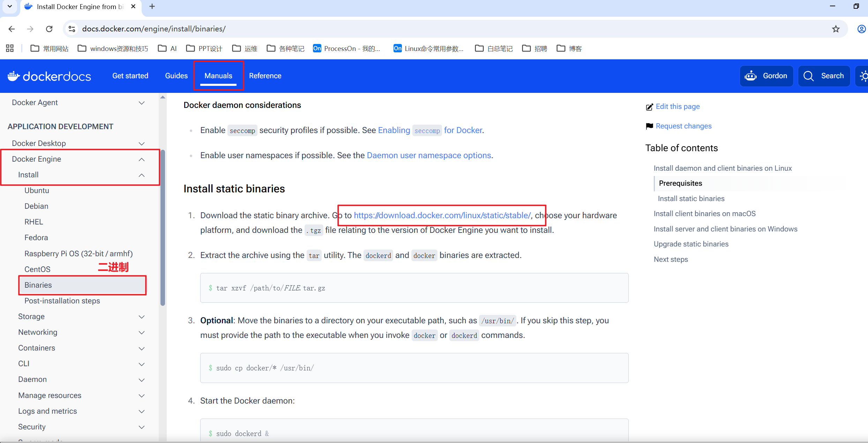Switch to the Get started tab

point(130,76)
